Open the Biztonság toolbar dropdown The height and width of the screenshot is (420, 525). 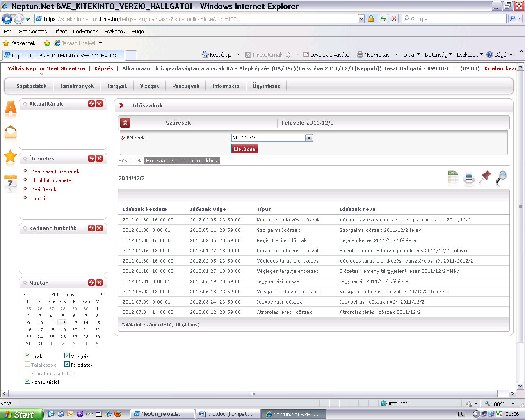click(x=438, y=55)
